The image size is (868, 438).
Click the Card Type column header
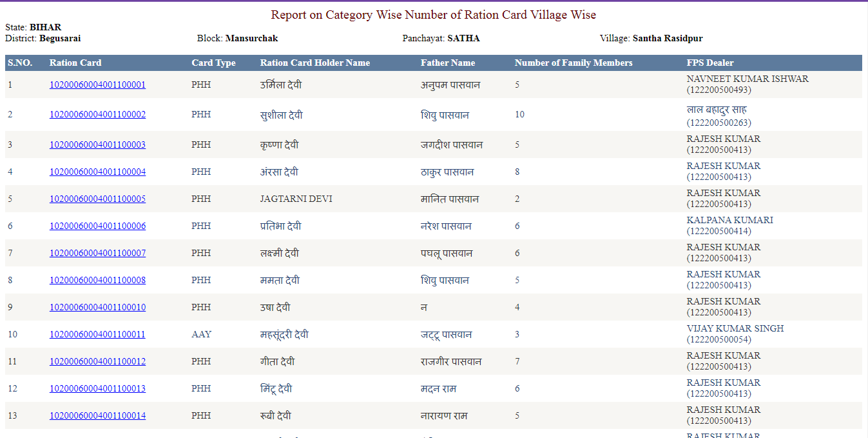tap(213, 63)
